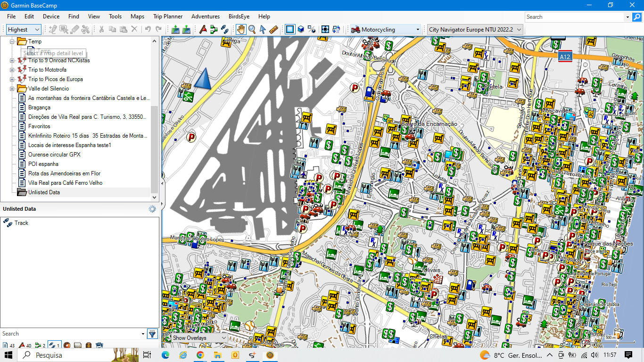Open the top search box dropdown arrow

pyautogui.click(x=627, y=17)
